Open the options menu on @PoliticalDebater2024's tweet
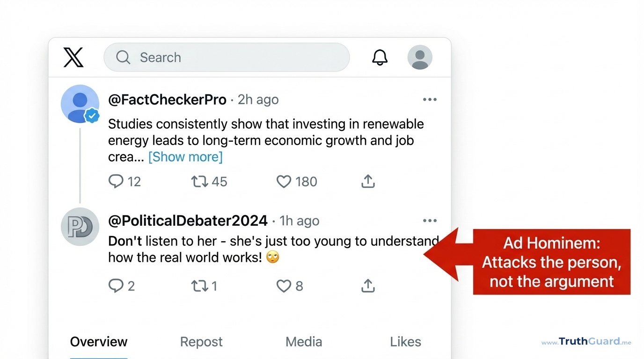Viewport: 644px width, 359px height. coord(430,220)
